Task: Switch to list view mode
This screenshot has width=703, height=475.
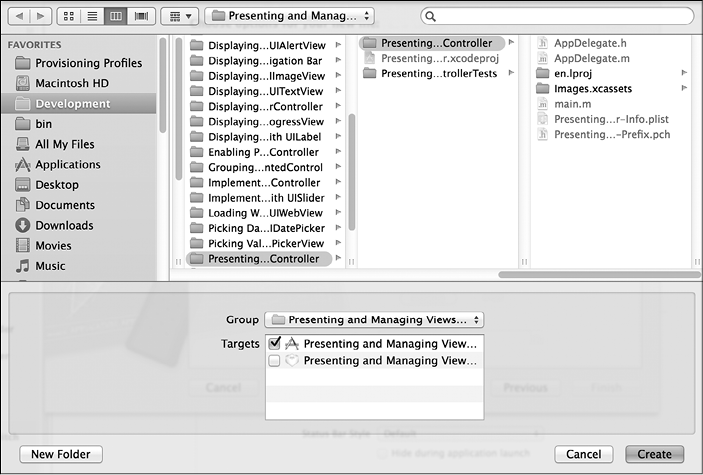Action: (x=93, y=16)
